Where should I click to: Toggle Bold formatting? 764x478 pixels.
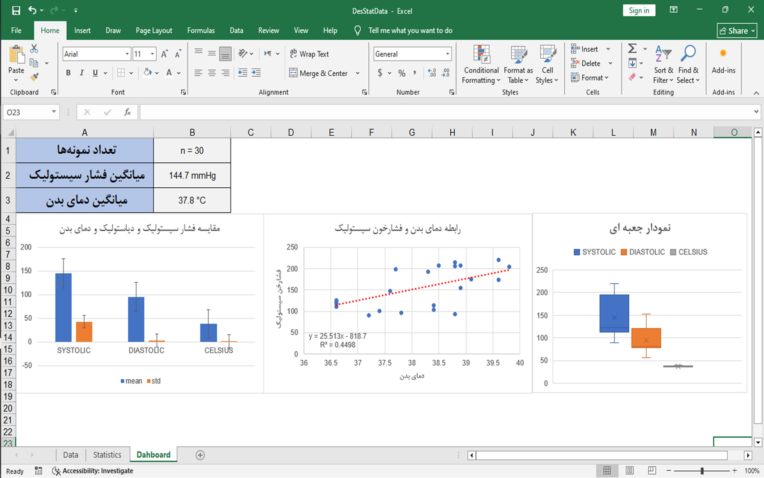click(68, 73)
